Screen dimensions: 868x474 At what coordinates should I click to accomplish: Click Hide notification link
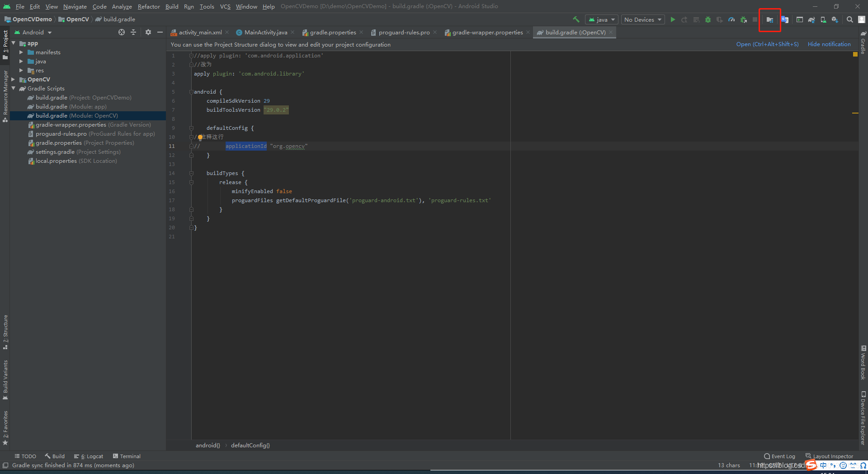pos(829,44)
